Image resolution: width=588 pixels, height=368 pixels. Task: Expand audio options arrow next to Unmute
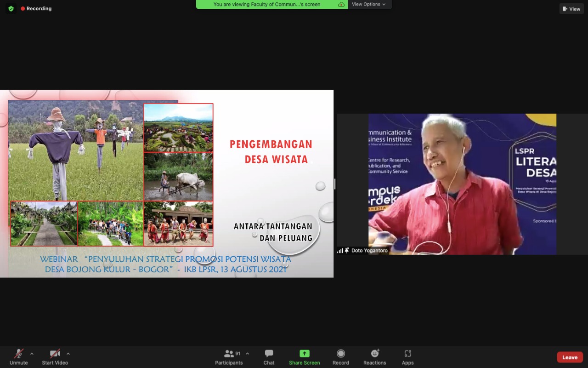pos(32,354)
